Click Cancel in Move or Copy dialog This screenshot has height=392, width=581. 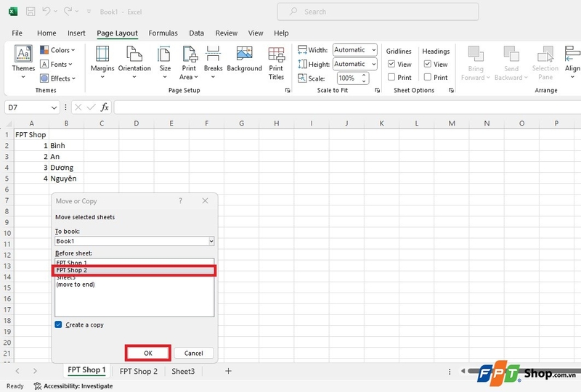(x=194, y=353)
